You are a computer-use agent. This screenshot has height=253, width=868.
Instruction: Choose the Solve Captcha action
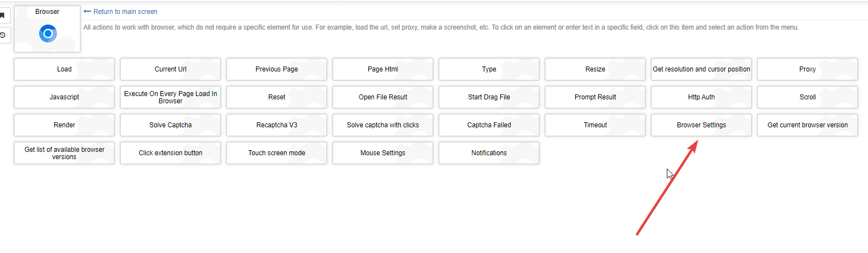(x=170, y=125)
